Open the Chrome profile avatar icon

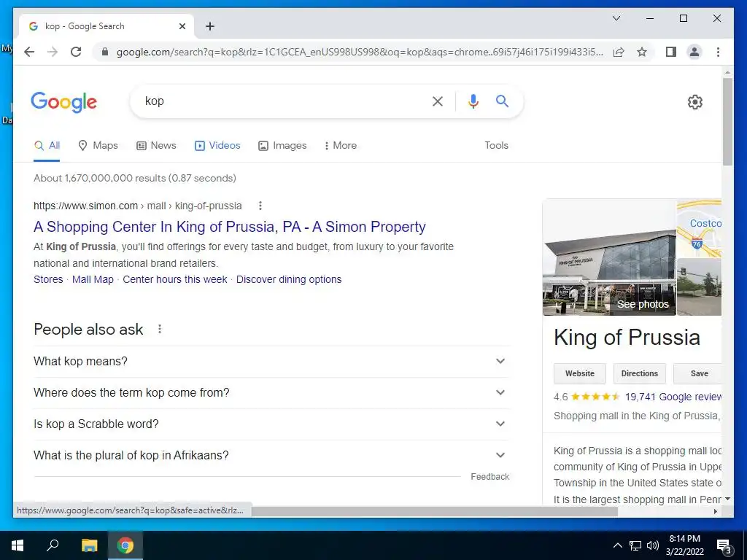694,52
